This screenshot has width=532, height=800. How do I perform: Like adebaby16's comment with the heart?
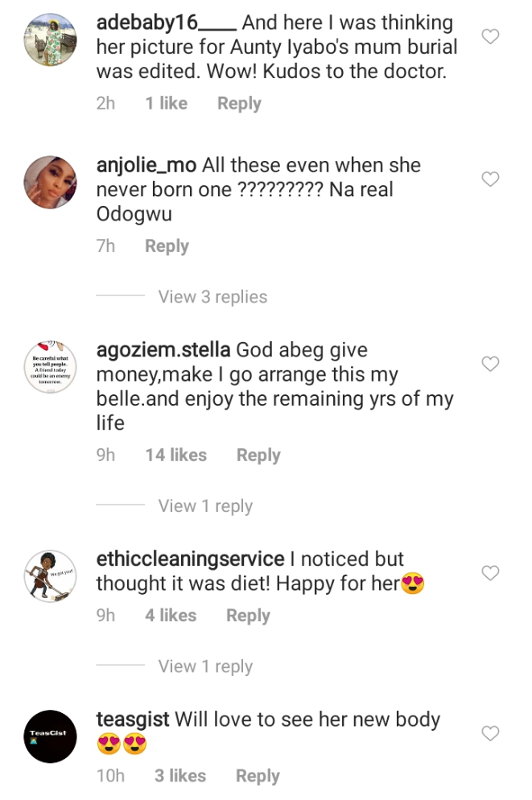pos(490,36)
